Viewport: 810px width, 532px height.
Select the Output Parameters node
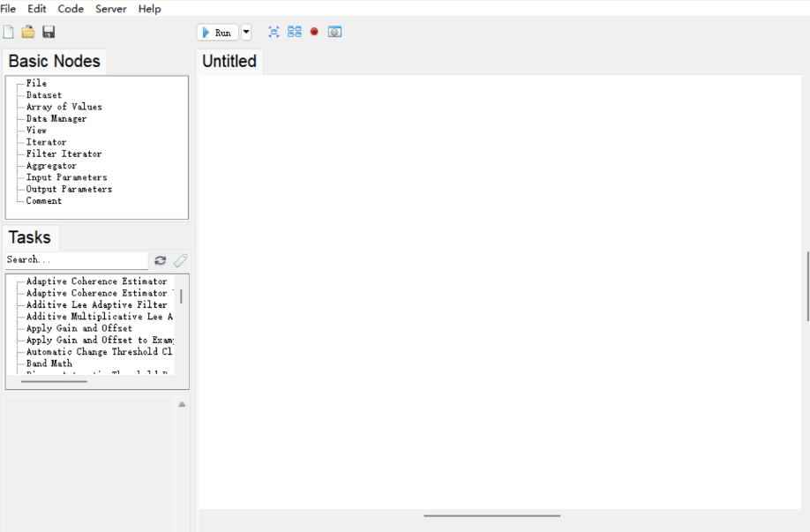69,190
